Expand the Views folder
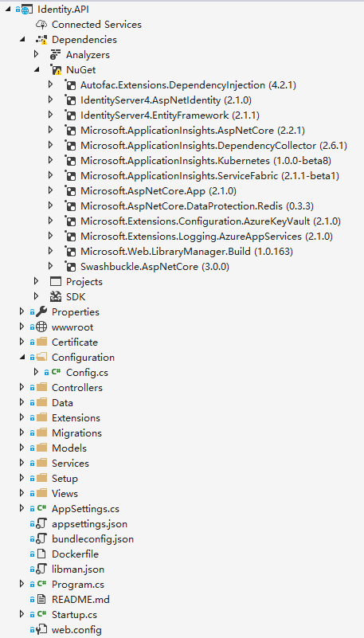This screenshot has width=364, height=638. (22, 493)
